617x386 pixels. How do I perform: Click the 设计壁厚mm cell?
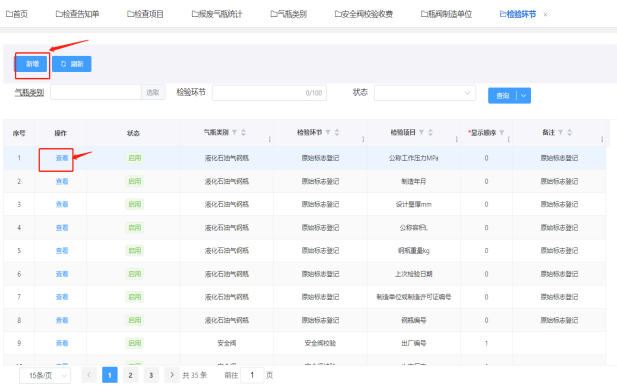tap(414, 204)
